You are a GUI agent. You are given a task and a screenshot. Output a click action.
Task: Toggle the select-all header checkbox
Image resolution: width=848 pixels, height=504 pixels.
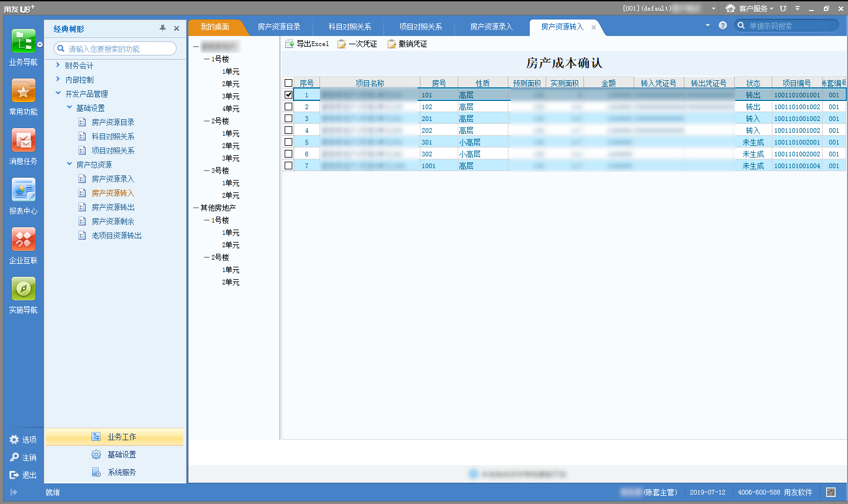(289, 83)
